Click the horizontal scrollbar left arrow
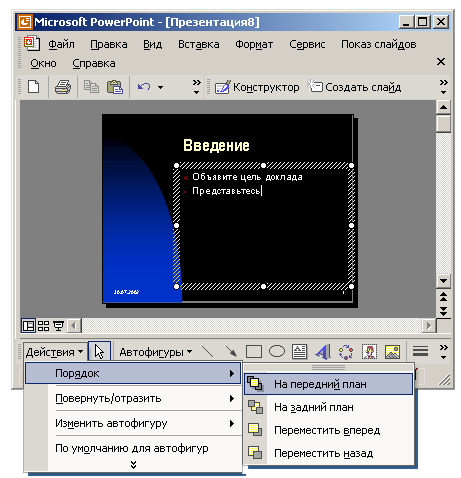The width and height of the screenshot is (461, 478). coord(74,325)
